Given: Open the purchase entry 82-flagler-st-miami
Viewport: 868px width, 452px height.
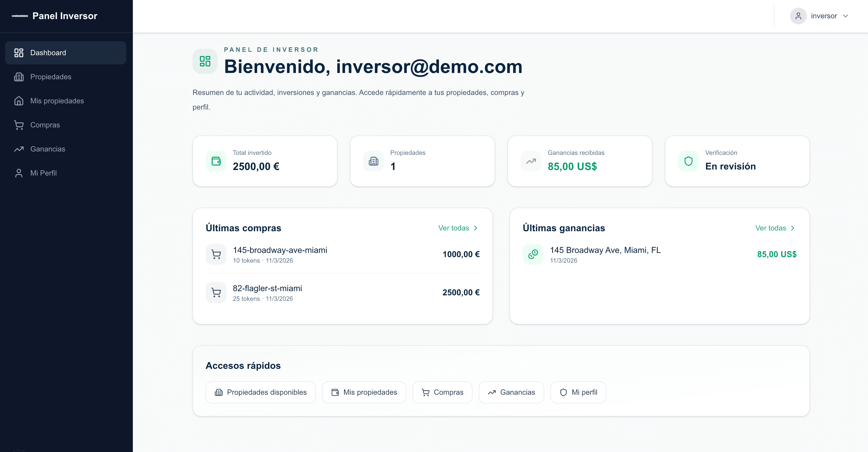Looking at the screenshot, I should pyautogui.click(x=267, y=288).
